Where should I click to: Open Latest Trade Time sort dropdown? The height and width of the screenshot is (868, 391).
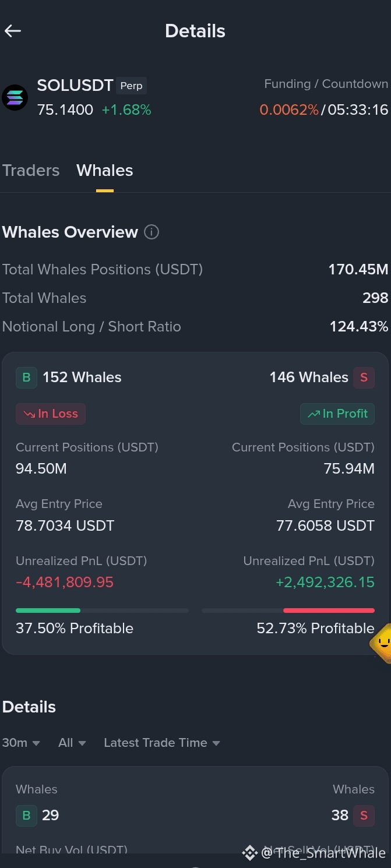(162, 743)
